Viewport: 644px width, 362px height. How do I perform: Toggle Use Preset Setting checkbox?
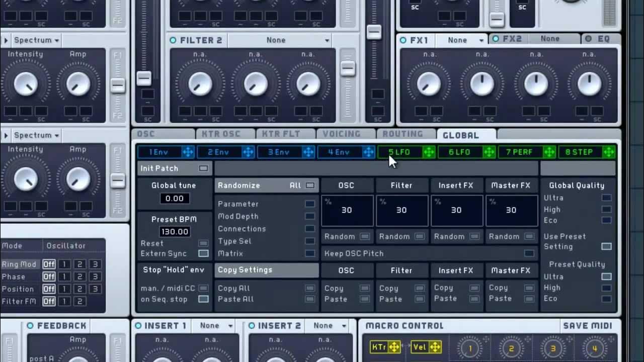pos(606,246)
